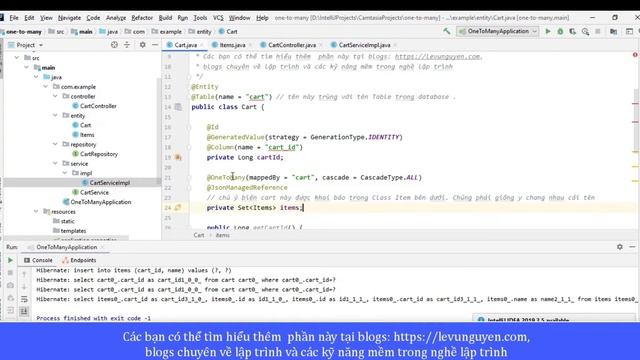Locate current file in Project panel
Screen dimensions: 640x360
coord(114,45)
